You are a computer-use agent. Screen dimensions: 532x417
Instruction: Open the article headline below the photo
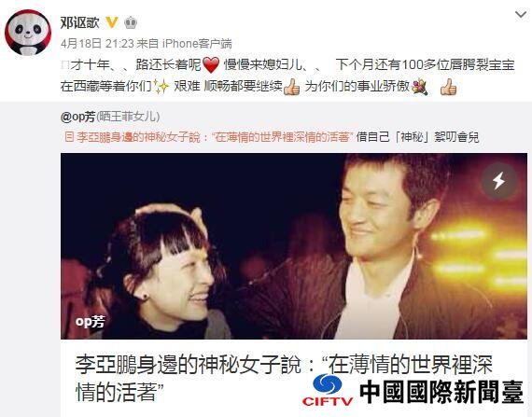pyautogui.click(x=284, y=378)
